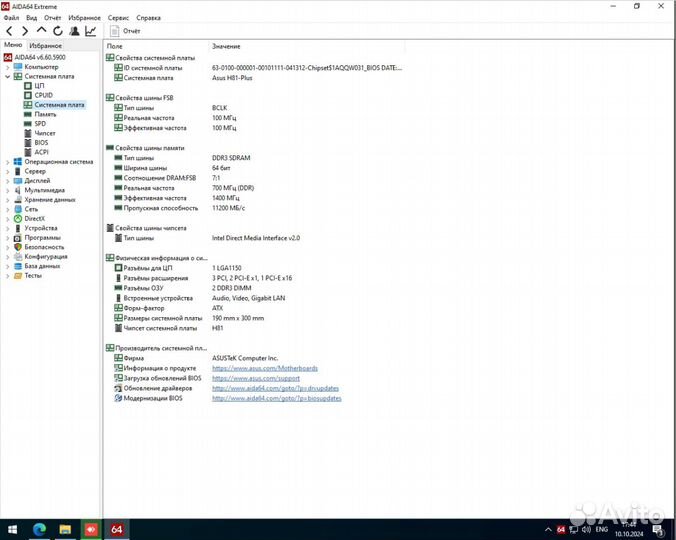Expand the Компьютер tree node
The height and width of the screenshot is (540, 676).
tap(8, 66)
